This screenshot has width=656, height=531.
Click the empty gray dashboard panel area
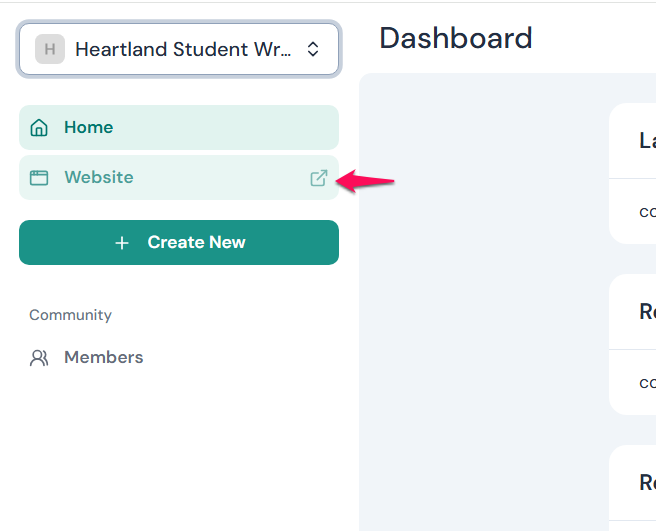(x=480, y=300)
